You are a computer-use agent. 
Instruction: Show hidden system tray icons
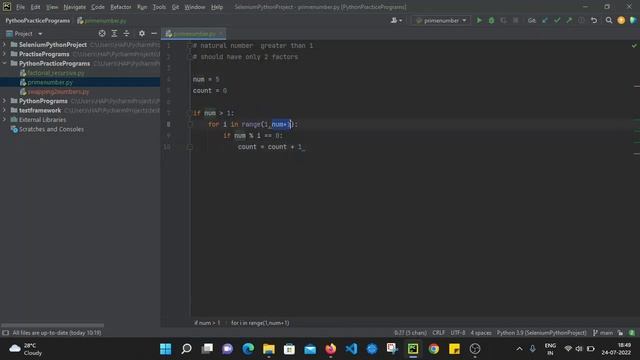[x=519, y=349]
